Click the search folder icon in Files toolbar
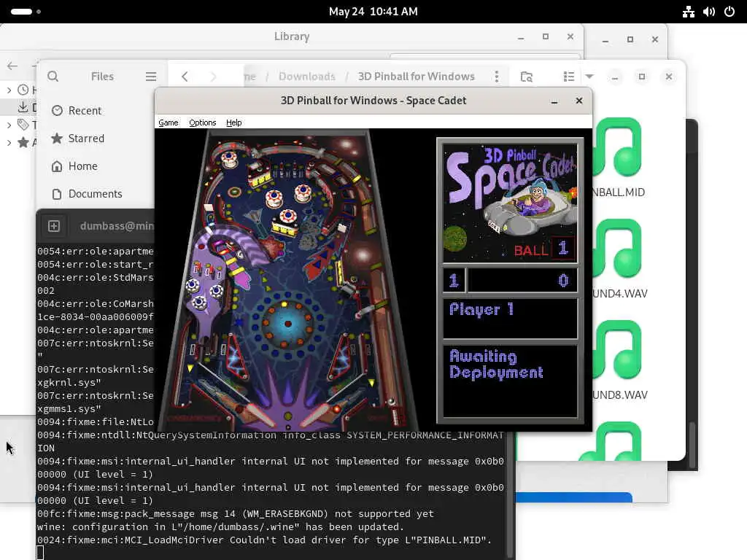Viewport: 747px width, 560px height. [x=527, y=76]
